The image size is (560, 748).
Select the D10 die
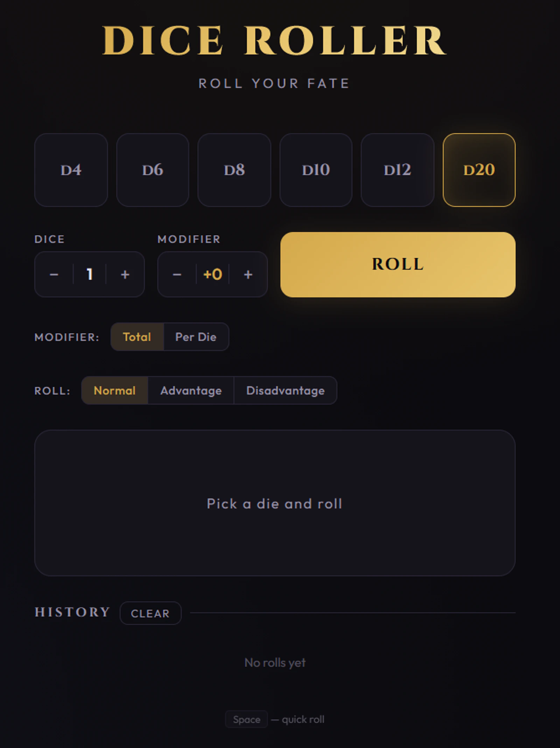[316, 171]
